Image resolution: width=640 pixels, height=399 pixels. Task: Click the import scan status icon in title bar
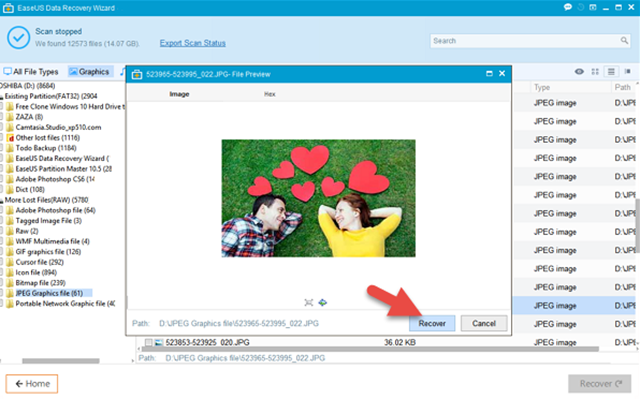(593, 7)
